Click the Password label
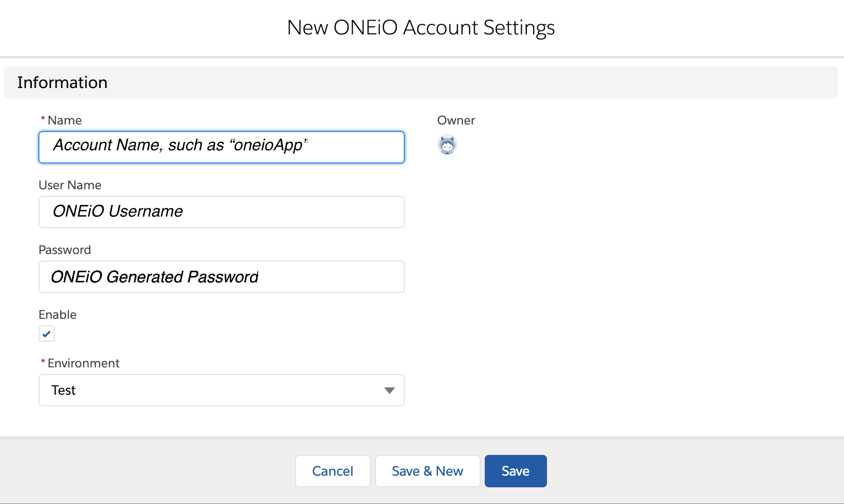Screen dimensions: 844x504 65,250
